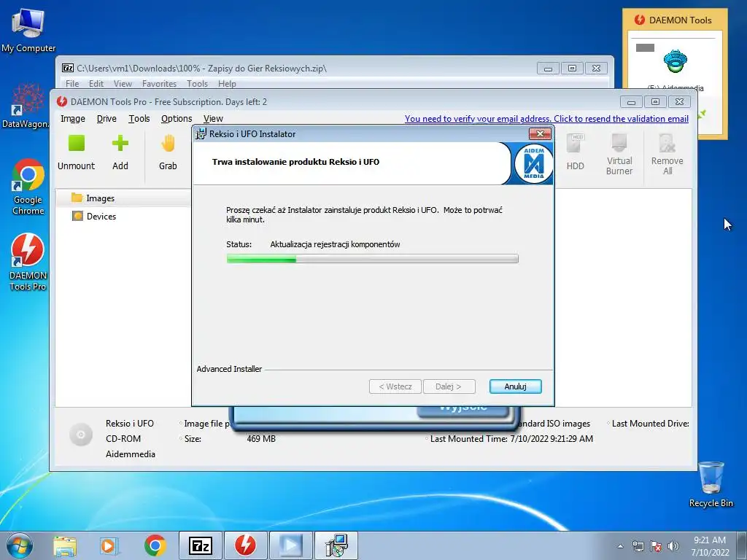Open the File menu in 7-Zip window
This screenshot has width=747, height=560.
coord(72,83)
